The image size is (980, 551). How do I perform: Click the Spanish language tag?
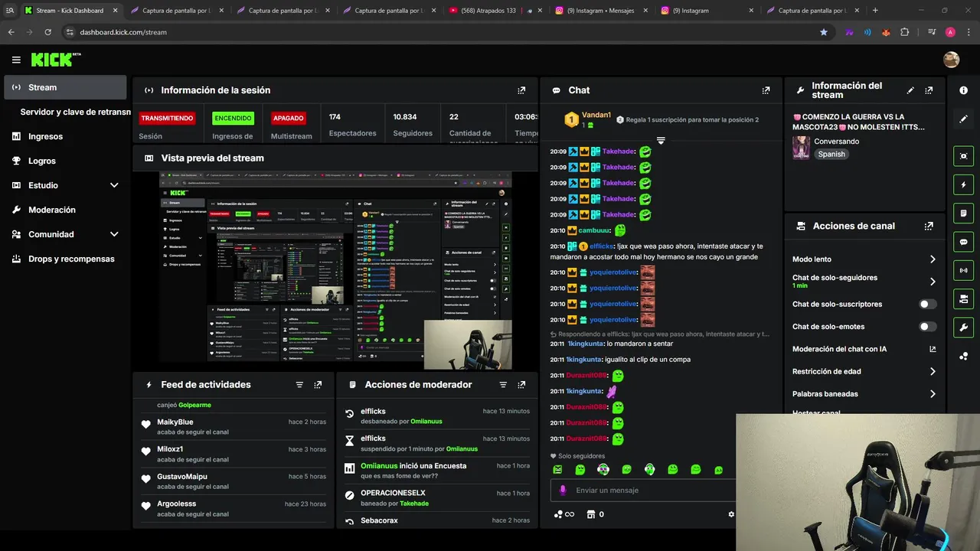[831, 154]
